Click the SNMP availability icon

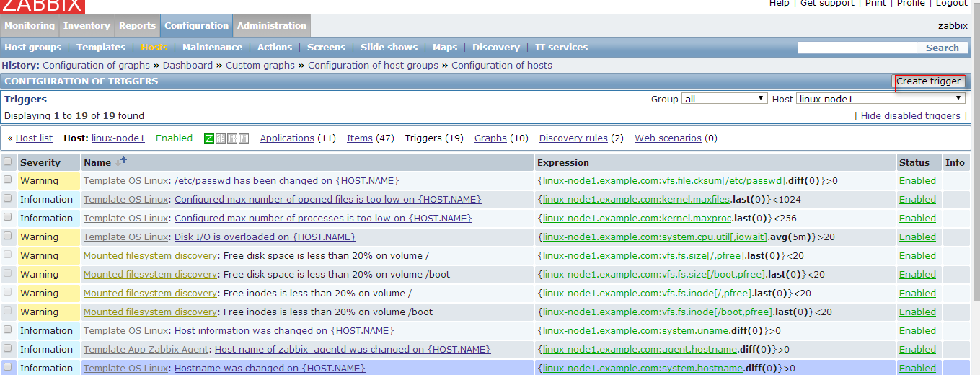(x=221, y=138)
